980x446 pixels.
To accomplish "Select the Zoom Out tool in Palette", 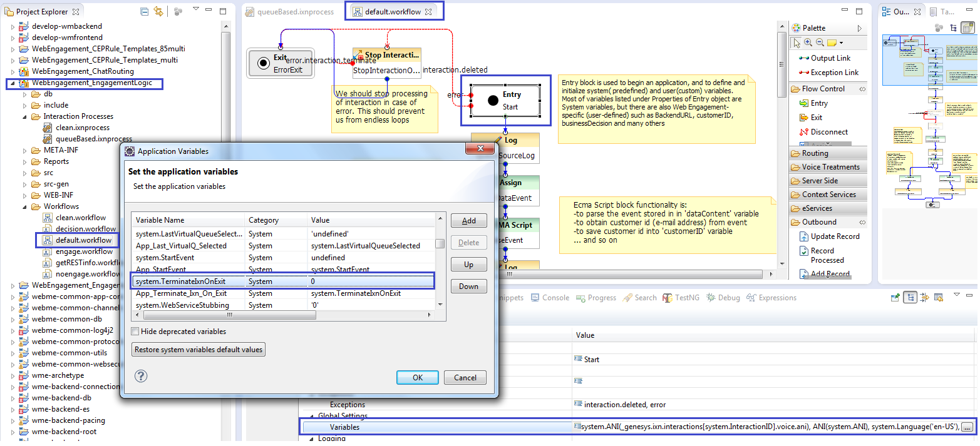I will [819, 43].
